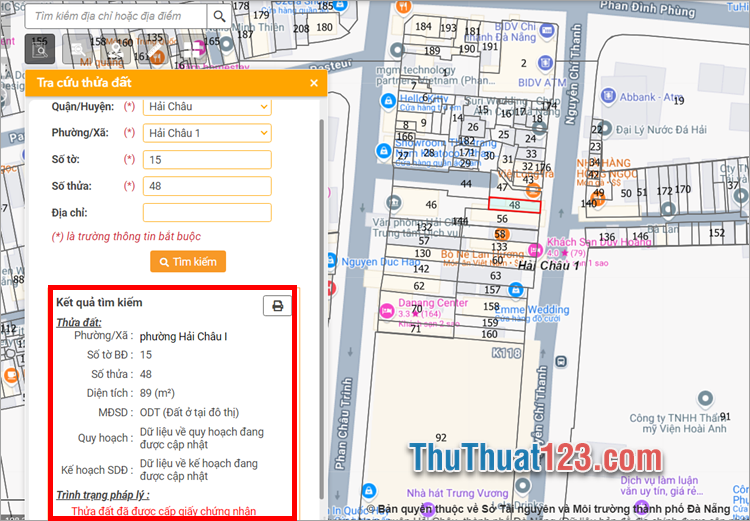The height and width of the screenshot is (521, 750).
Task: Click the orange Tìm kiếm button
Action: pyautogui.click(x=188, y=262)
